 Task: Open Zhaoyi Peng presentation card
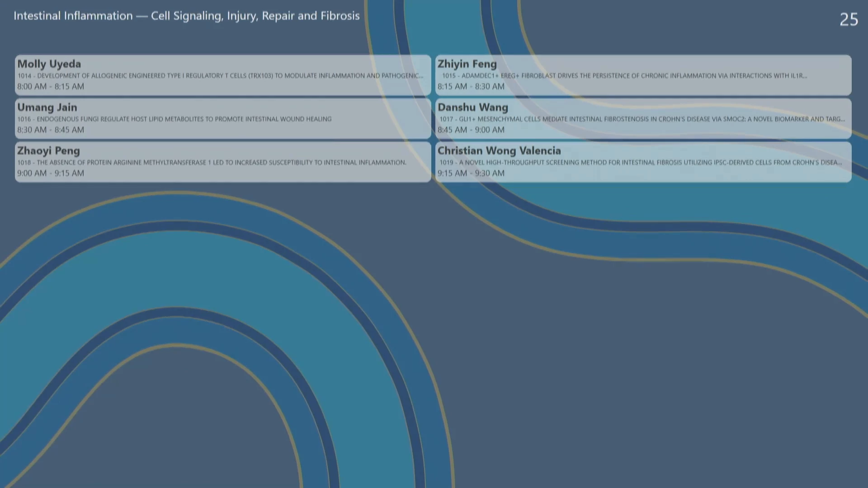(48, 151)
